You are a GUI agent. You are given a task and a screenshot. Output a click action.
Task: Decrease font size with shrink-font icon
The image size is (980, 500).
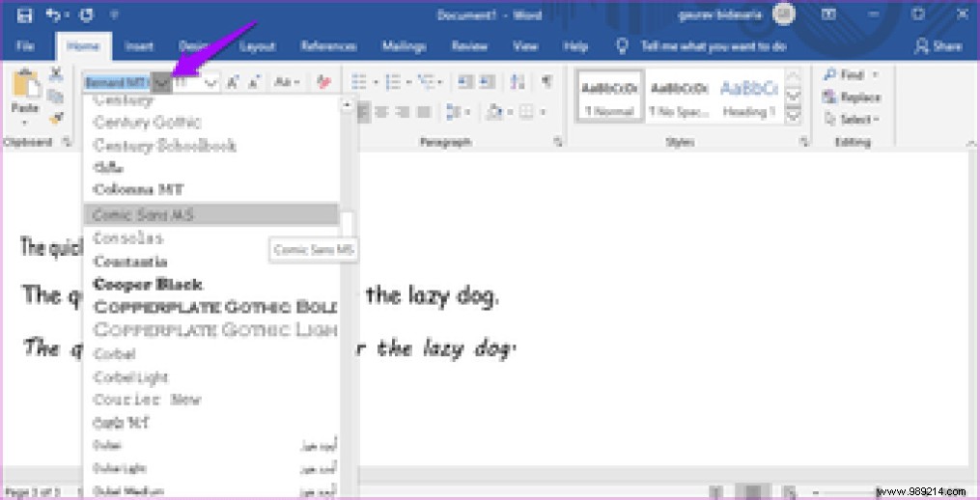[x=254, y=82]
